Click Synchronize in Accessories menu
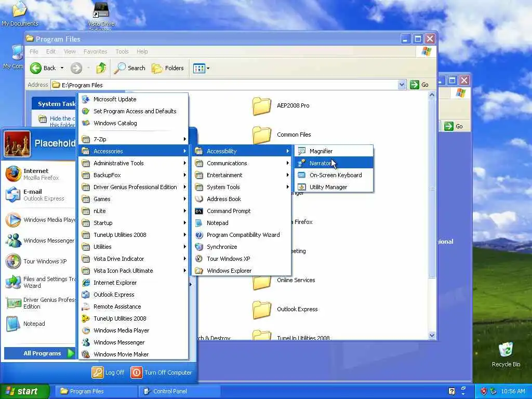Screen dimensions: 532x399 pos(242,247)
